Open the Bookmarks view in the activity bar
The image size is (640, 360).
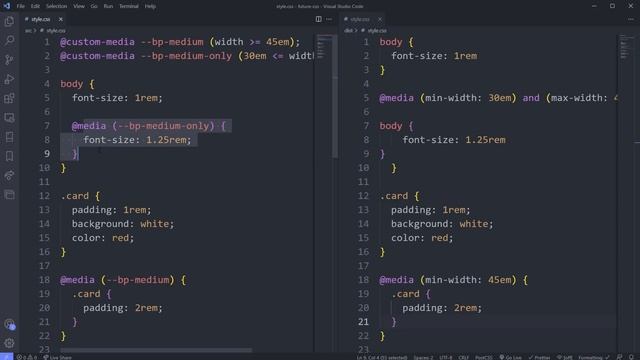pyautogui.click(x=9, y=156)
